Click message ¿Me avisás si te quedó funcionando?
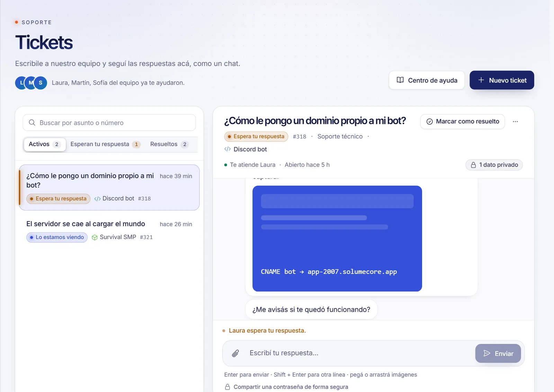The width and height of the screenshot is (554, 392). [x=311, y=310]
